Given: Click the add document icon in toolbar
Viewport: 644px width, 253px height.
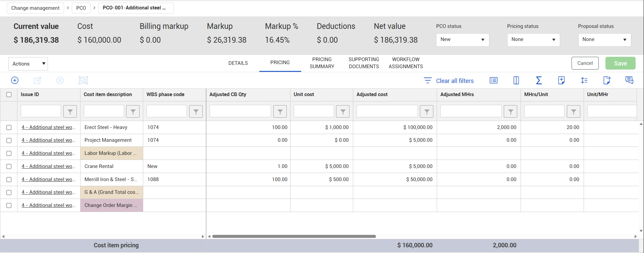Looking at the screenshot, I should pyautogui.click(x=561, y=80).
